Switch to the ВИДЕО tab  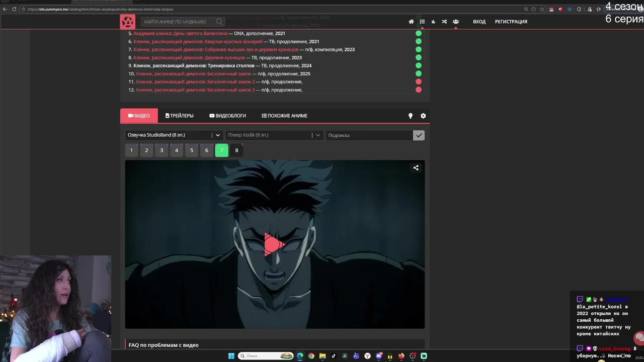[139, 116]
